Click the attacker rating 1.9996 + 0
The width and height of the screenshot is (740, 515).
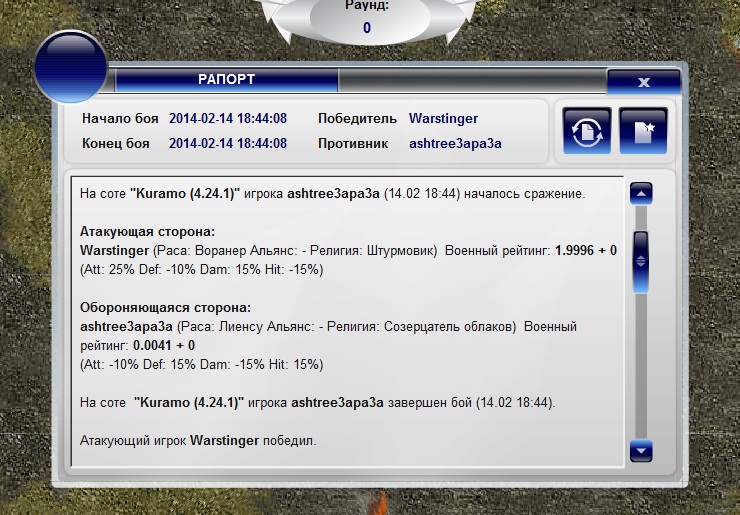pyautogui.click(x=585, y=249)
